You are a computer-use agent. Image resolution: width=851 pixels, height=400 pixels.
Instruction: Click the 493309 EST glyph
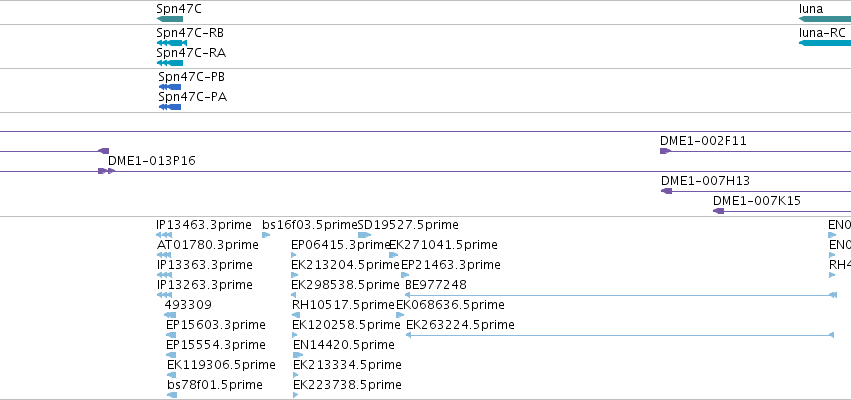[x=170, y=315]
